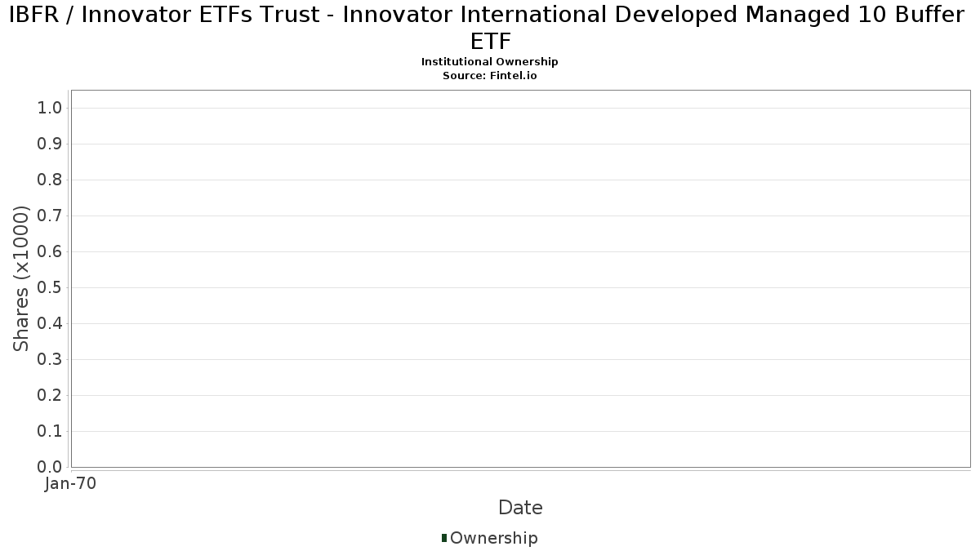
Task: Click the Shares (x1000) y-axis title
Action: pyautogui.click(x=22, y=278)
